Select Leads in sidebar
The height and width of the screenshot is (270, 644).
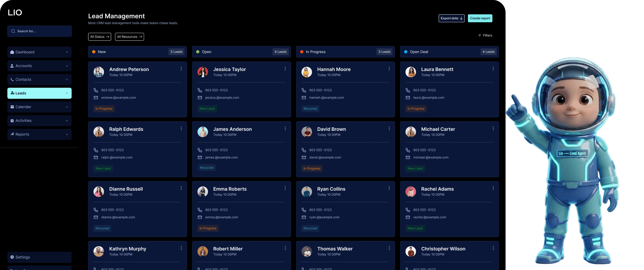tap(39, 93)
